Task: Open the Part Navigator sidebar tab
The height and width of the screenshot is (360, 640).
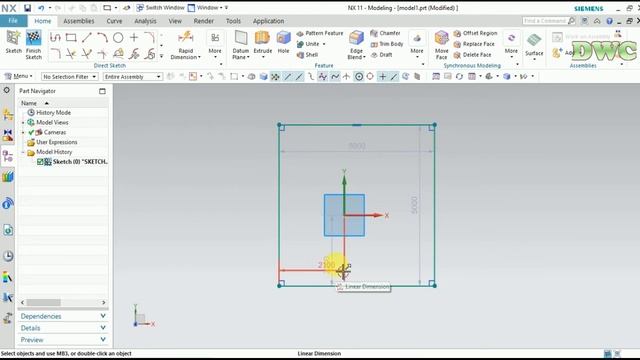Action: tap(8, 156)
